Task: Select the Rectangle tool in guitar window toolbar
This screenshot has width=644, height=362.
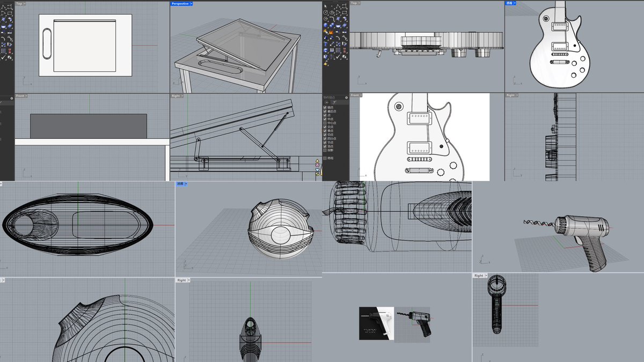Action: coord(345,12)
